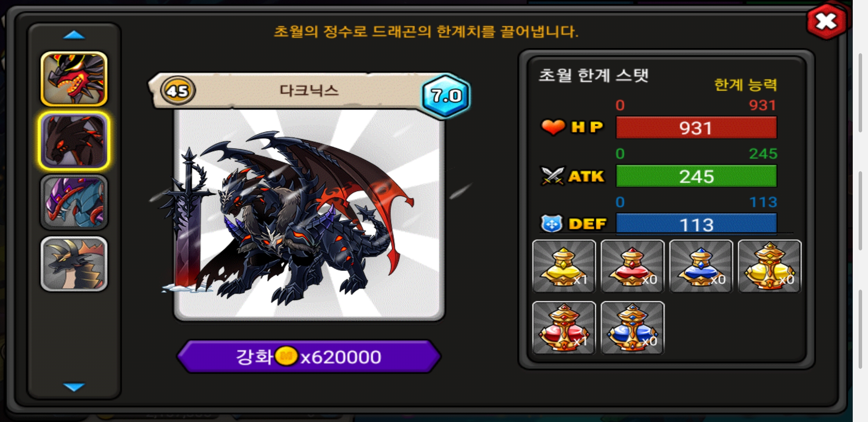This screenshot has width=868, height=422.
Task: Select the large red essence potion x1
Action: pos(564,327)
